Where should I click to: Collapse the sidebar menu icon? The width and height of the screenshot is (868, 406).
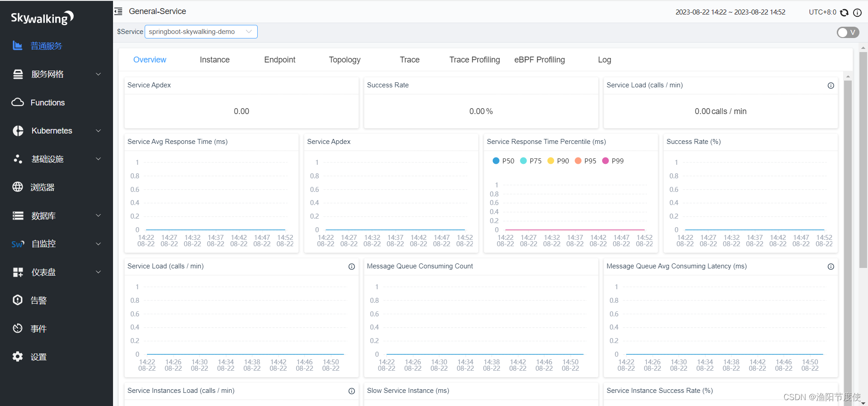[x=118, y=11]
